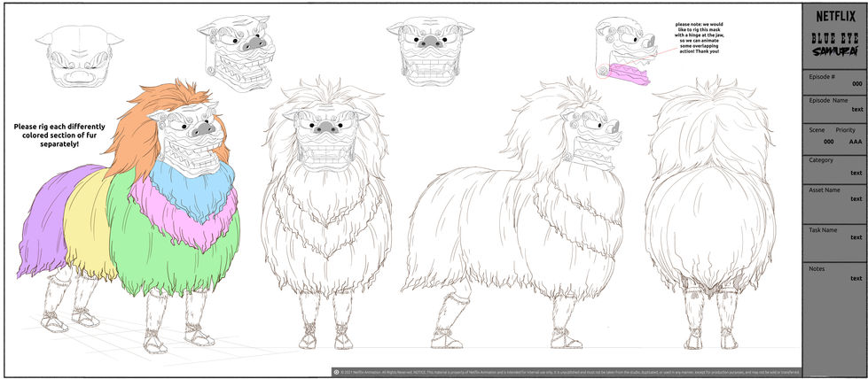Select the back view lion costume drawing
This screenshot has height=379, width=868.
[x=710, y=214]
